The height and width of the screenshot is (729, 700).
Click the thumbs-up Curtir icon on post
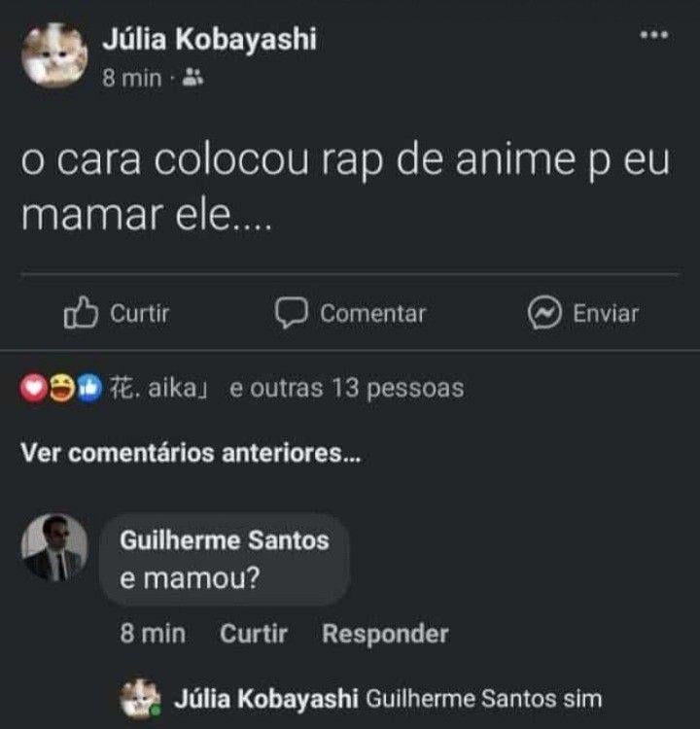pyautogui.click(x=83, y=313)
